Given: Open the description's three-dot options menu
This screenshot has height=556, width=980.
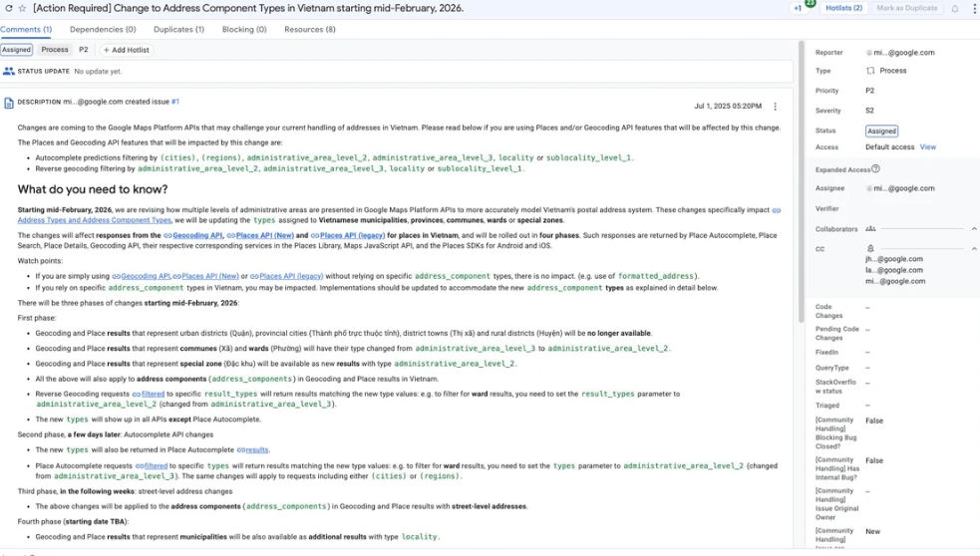Looking at the screenshot, I should tap(776, 107).
